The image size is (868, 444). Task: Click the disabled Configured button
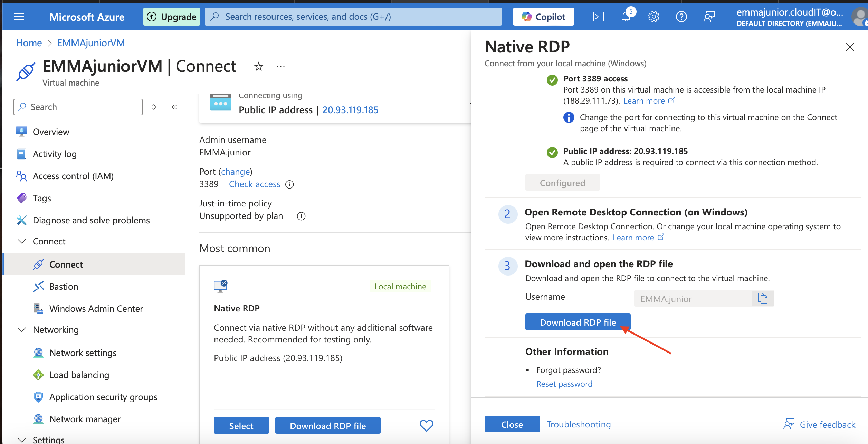562,183
